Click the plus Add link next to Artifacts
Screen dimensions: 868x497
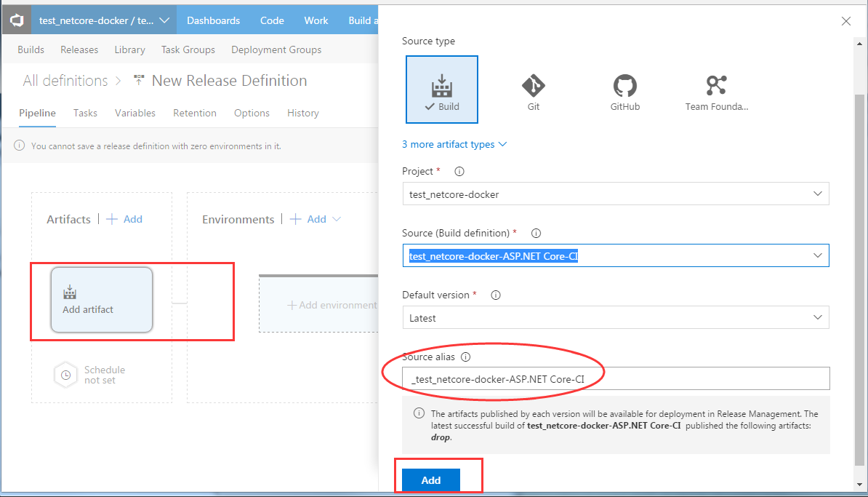pyautogui.click(x=124, y=220)
